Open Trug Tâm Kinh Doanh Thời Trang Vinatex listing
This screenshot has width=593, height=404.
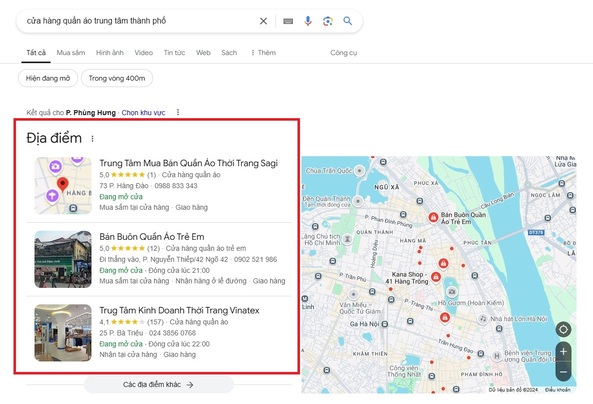pyautogui.click(x=179, y=311)
